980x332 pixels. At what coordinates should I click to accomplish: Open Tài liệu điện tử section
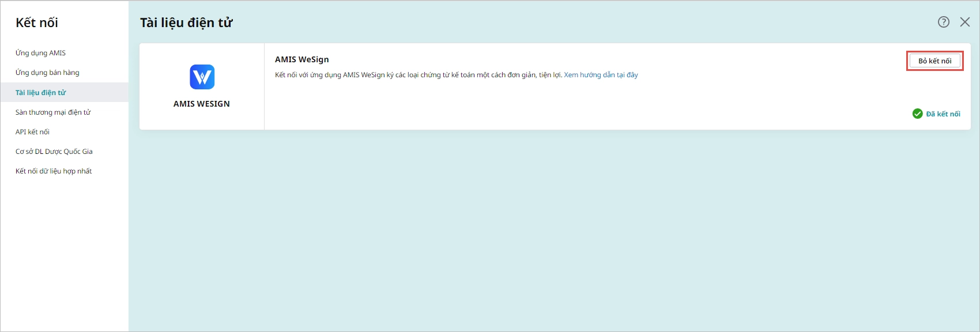click(65, 92)
